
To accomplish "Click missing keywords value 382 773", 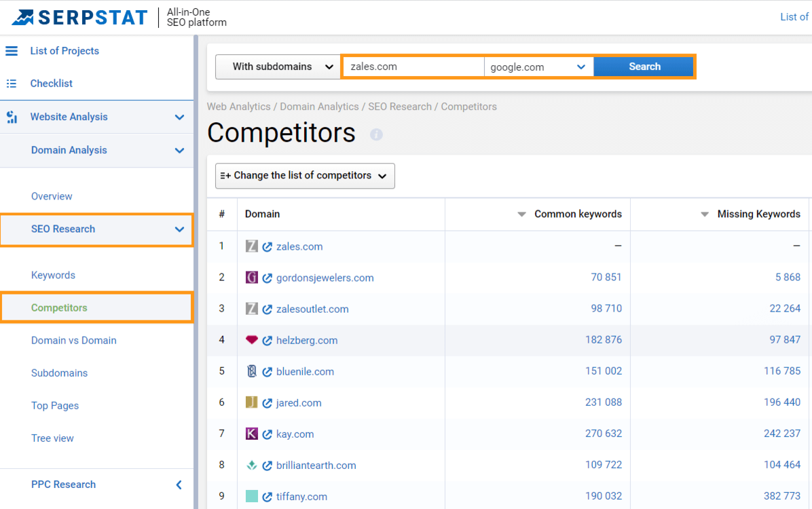I will pos(782,496).
